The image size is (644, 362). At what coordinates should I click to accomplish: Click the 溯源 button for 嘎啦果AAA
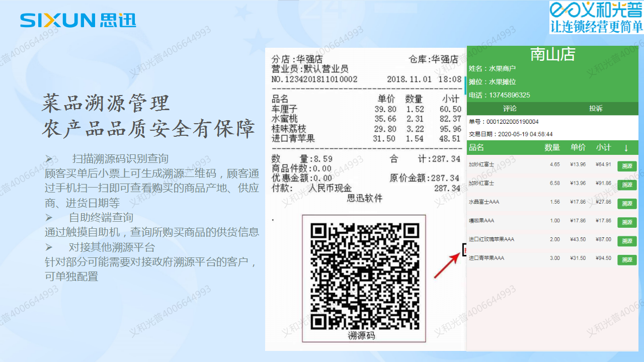pyautogui.click(x=627, y=222)
